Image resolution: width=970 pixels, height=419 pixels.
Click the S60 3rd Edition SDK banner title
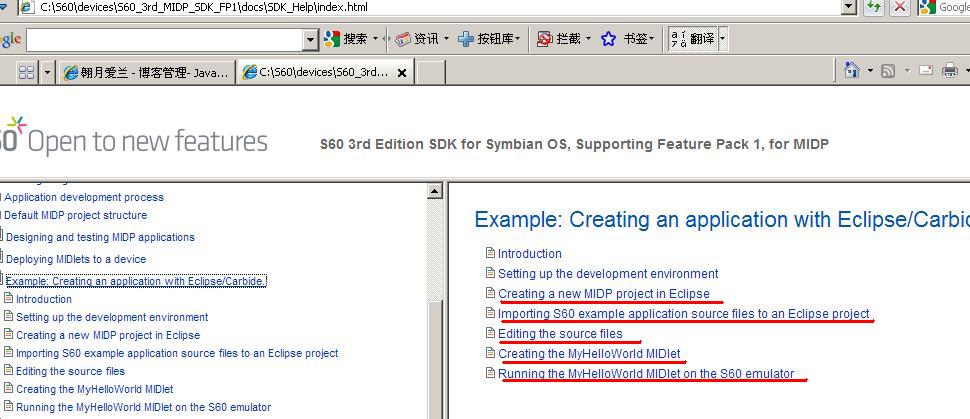[x=574, y=145]
